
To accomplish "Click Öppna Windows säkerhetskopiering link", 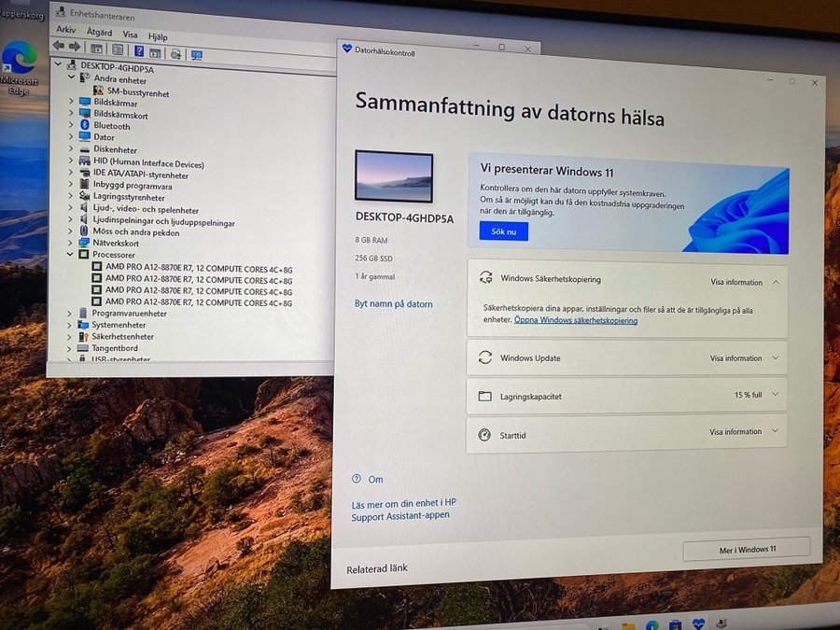I will point(575,320).
